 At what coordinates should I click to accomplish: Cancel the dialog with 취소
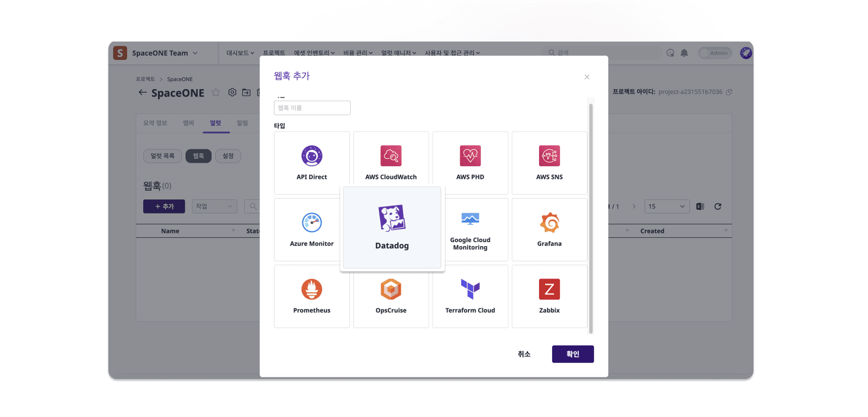pyautogui.click(x=524, y=354)
